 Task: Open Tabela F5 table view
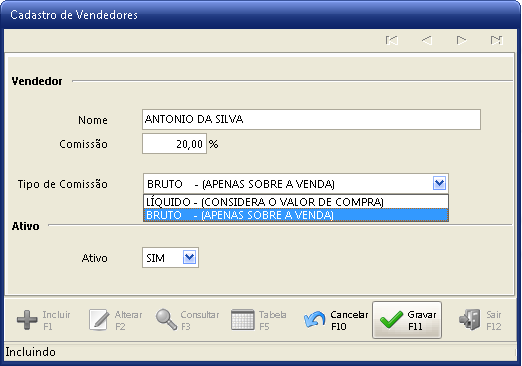pyautogui.click(x=259, y=320)
